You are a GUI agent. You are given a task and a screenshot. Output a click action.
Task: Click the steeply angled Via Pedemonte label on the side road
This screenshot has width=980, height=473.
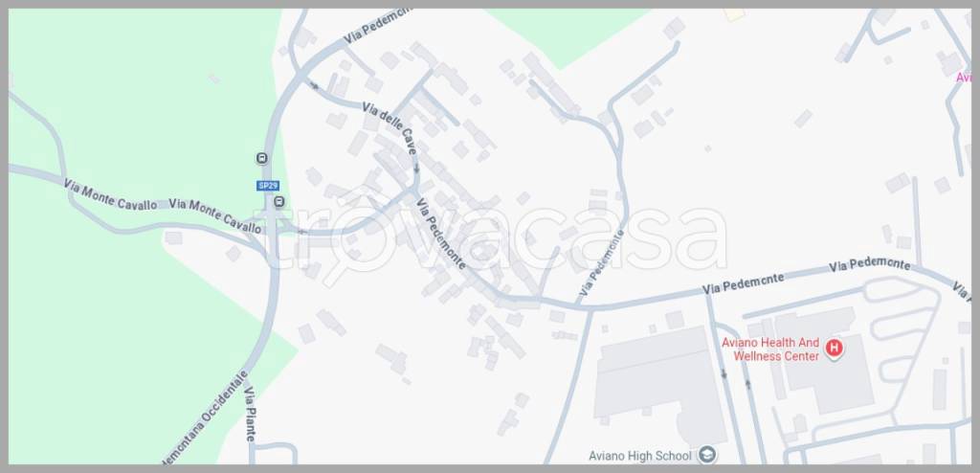pos(601,262)
